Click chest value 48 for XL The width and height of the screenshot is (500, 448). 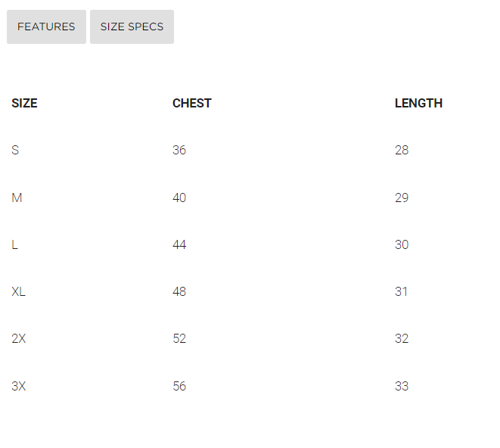pyautogui.click(x=179, y=291)
